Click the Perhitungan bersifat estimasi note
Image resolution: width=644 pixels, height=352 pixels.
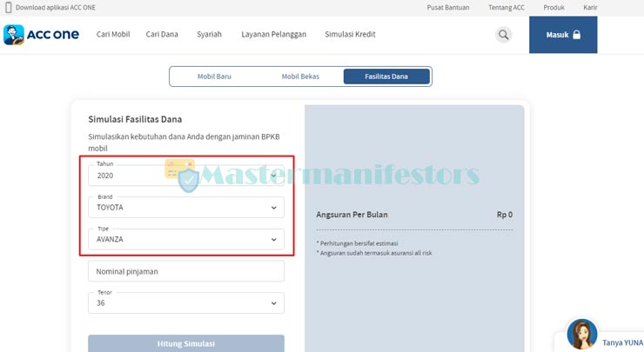coord(358,243)
